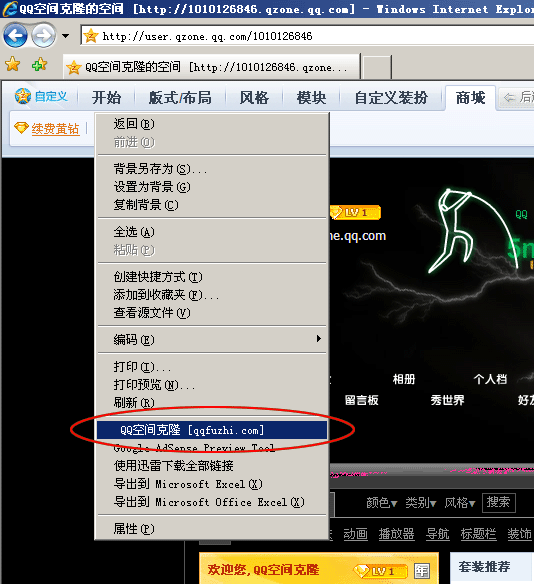Open the 风格 filter dropdown
The width and height of the screenshot is (534, 584).
[460, 503]
